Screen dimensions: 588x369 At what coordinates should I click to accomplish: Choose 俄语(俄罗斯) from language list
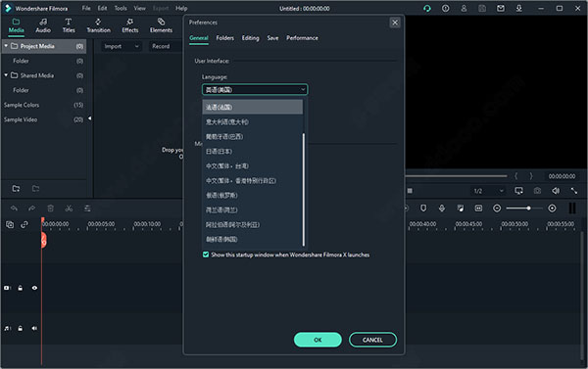pyautogui.click(x=253, y=195)
